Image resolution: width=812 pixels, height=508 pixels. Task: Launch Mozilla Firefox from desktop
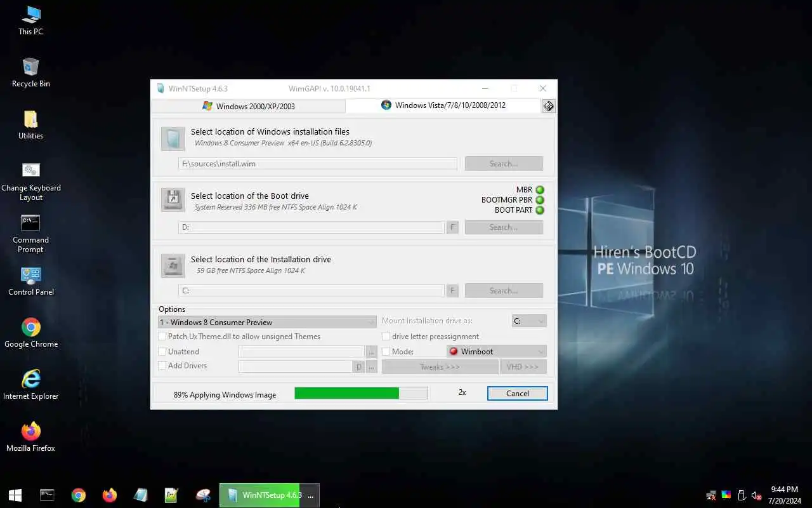pos(30,437)
